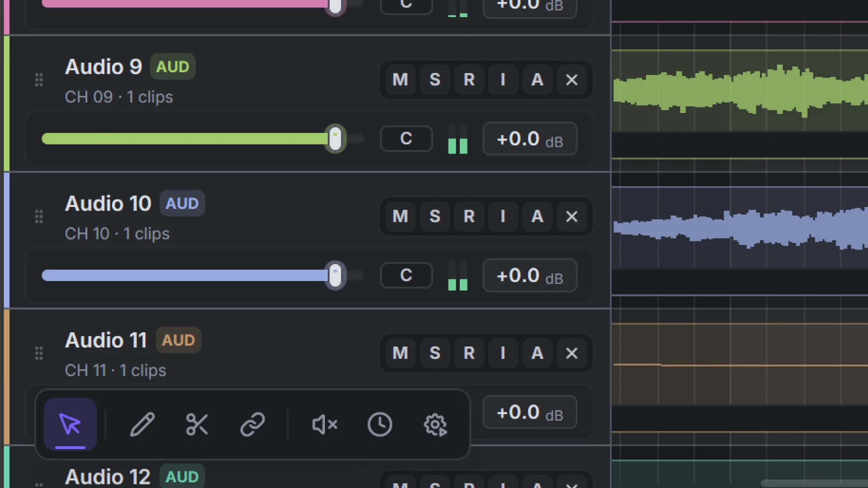868x488 pixels.
Task: Open the clock time tool
Action: point(380,424)
